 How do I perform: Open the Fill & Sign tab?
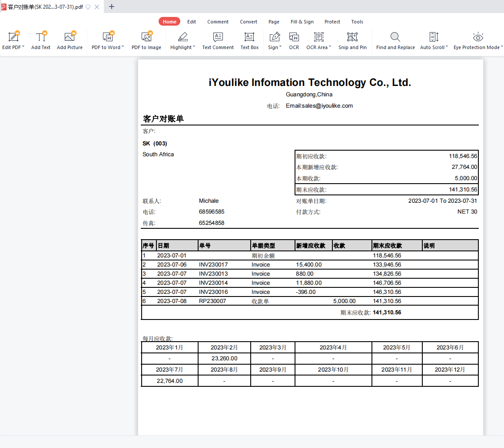pos(302,22)
